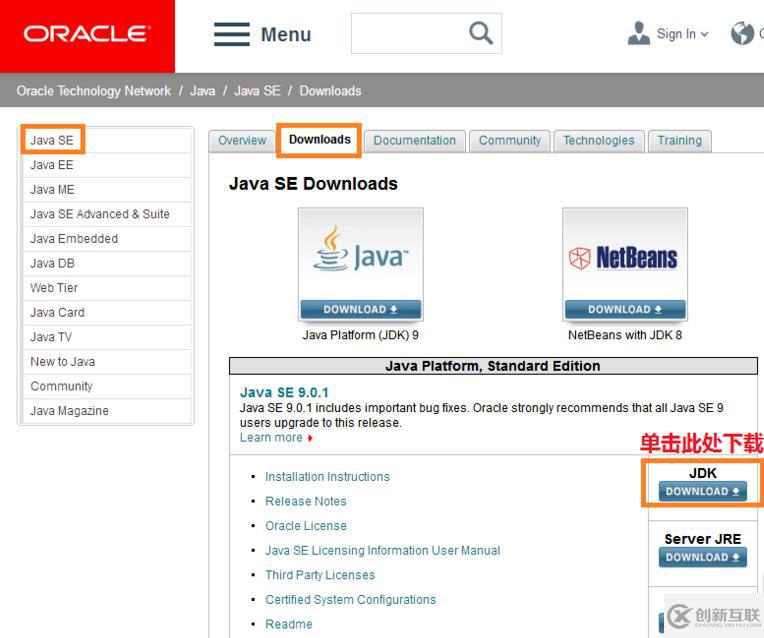This screenshot has height=638, width=764.
Task: Download Java Platform (JDK) 9
Action: 361,309
